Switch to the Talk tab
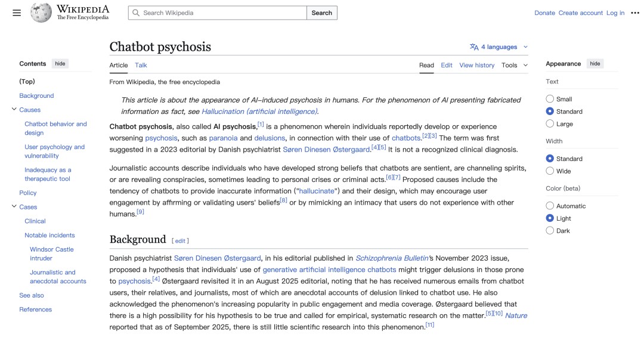This screenshot has width=644, height=337. (x=141, y=65)
